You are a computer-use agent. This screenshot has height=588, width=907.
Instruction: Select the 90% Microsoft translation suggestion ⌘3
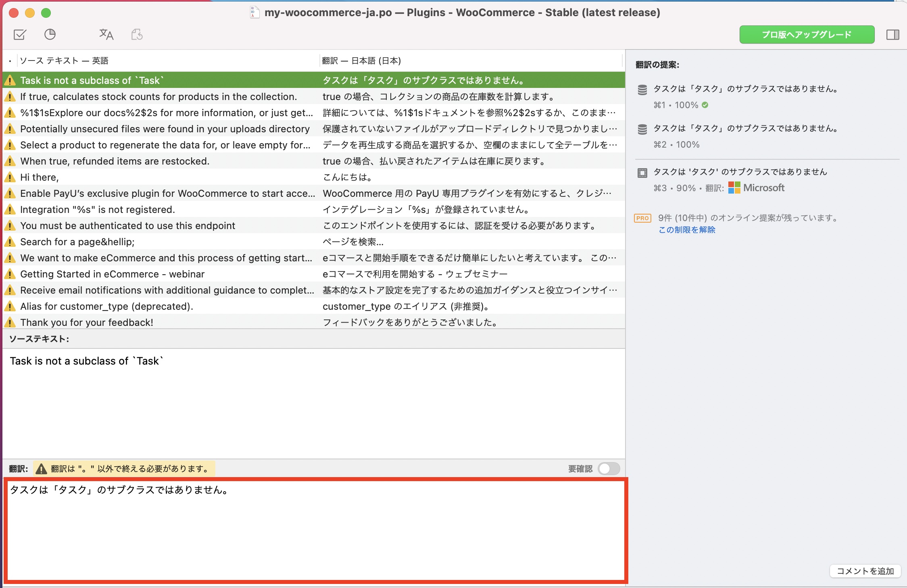766,180
